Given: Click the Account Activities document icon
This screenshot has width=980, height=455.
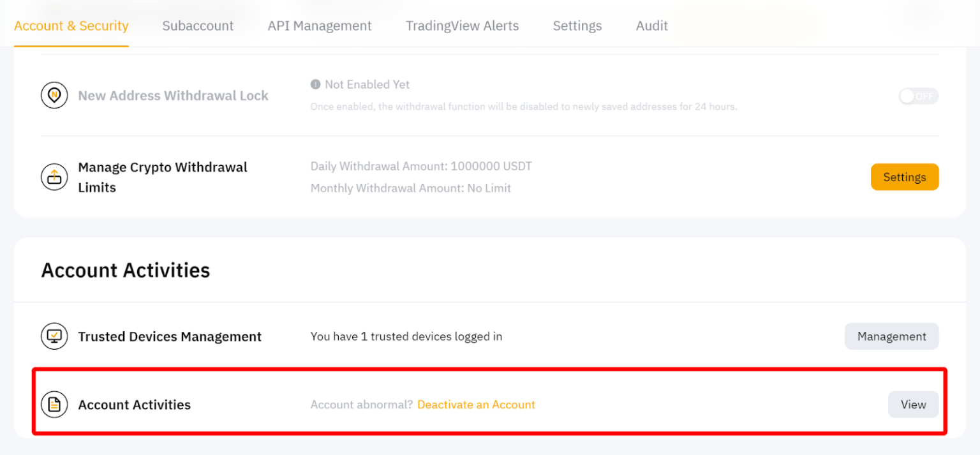Looking at the screenshot, I should click(54, 404).
